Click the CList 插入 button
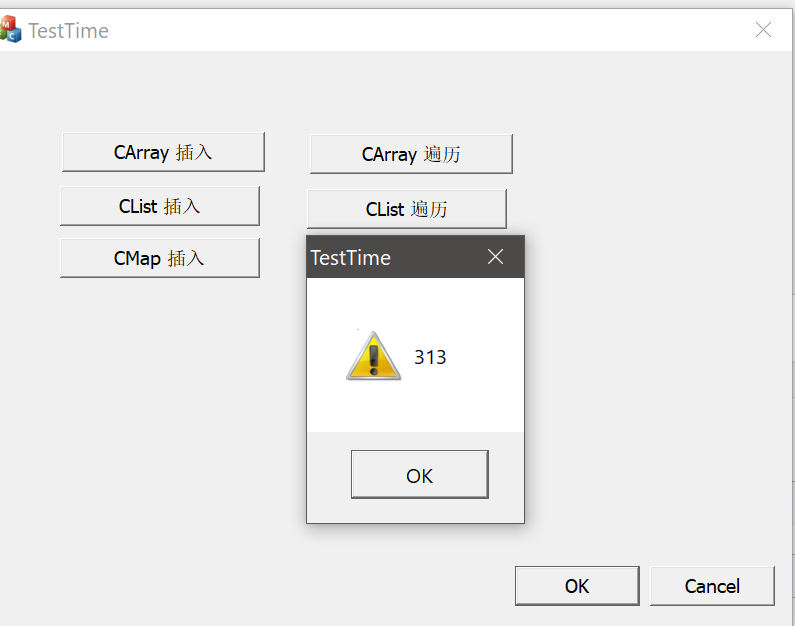795x626 pixels. pos(160,206)
